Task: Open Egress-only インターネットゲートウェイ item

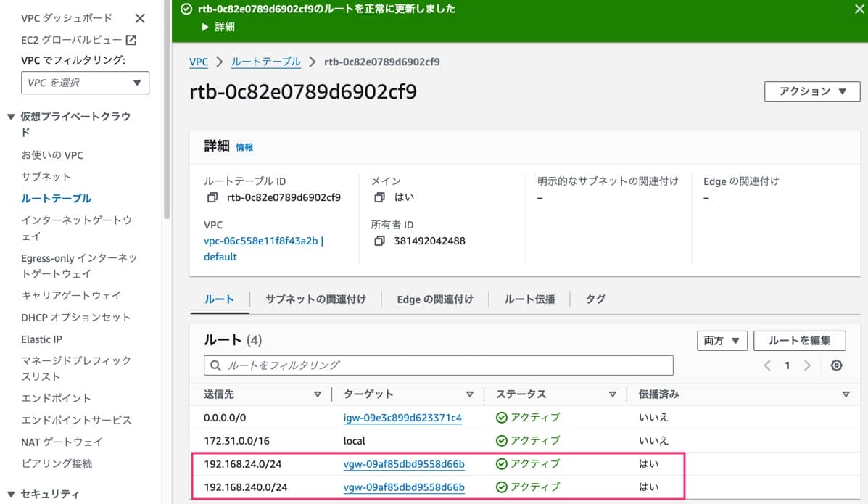Action: [x=78, y=266]
